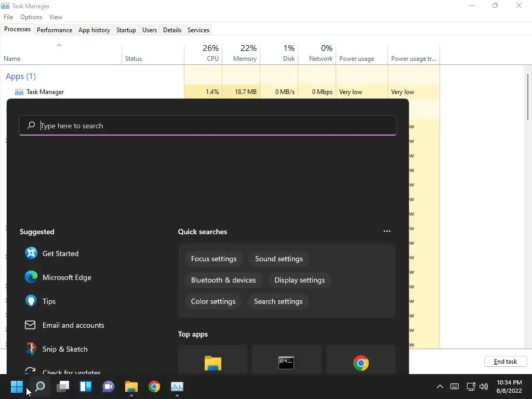Sort by the Name column header
This screenshot has height=399, width=532.
click(x=61, y=54)
